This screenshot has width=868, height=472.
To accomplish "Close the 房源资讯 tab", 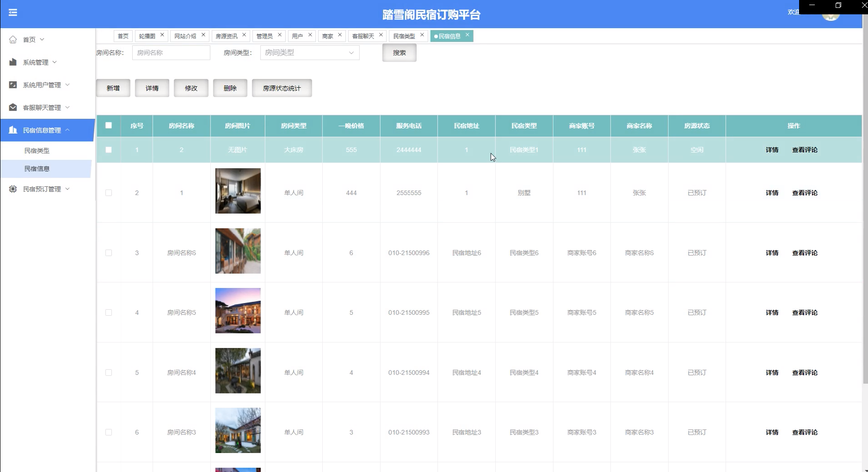I will 244,35.
